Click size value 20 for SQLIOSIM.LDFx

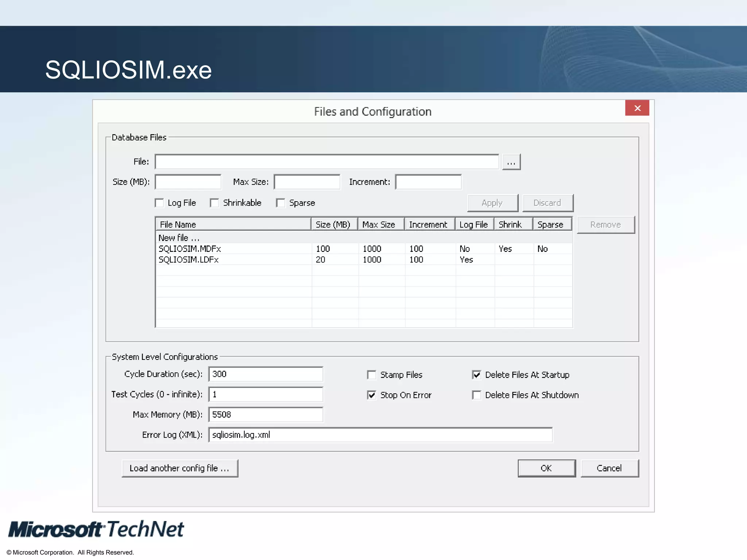point(320,260)
